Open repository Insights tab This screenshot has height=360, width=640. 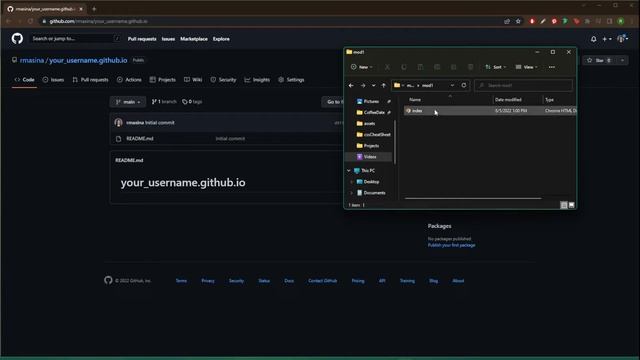[257, 80]
